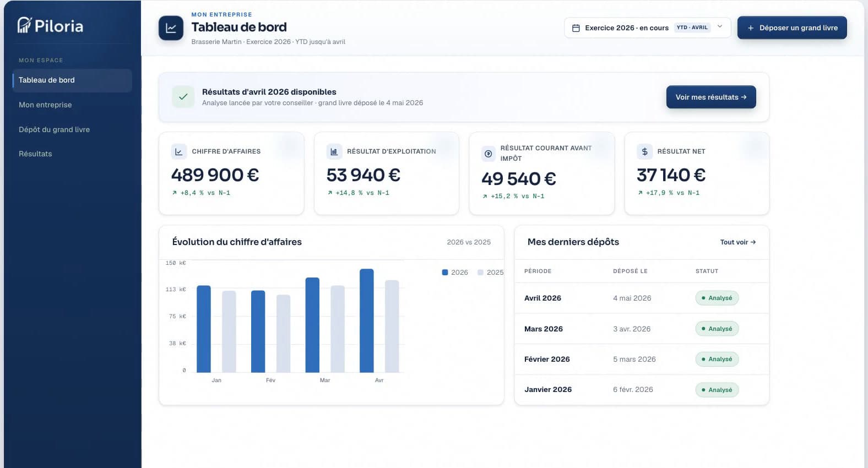The width and height of the screenshot is (868, 468).
Task: Click Analysé status badge for Janvier 2026
Action: tap(717, 390)
